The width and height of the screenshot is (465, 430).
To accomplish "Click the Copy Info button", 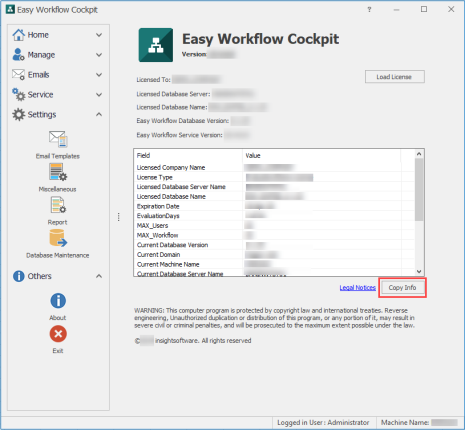I will click(402, 287).
